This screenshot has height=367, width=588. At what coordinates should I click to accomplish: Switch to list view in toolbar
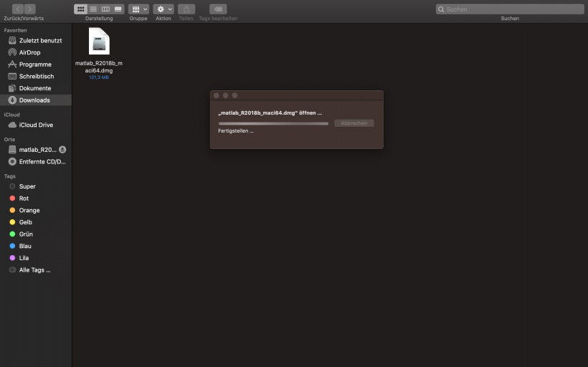[93, 9]
